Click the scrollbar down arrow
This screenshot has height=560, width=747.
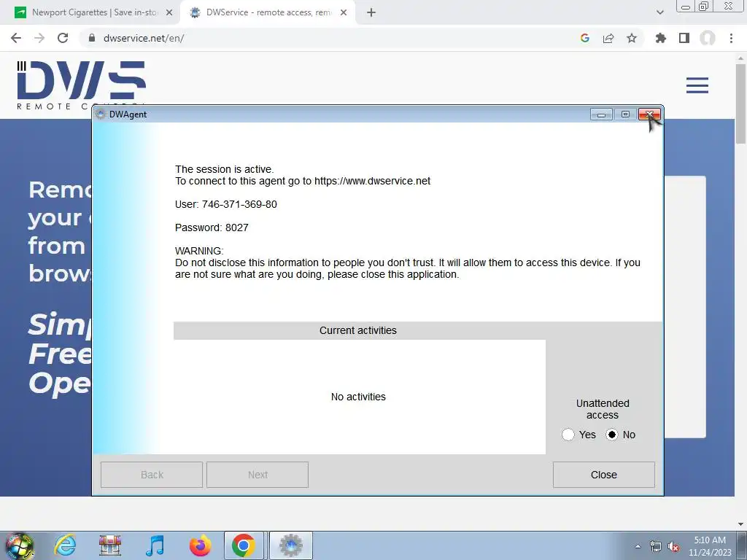[x=740, y=524]
